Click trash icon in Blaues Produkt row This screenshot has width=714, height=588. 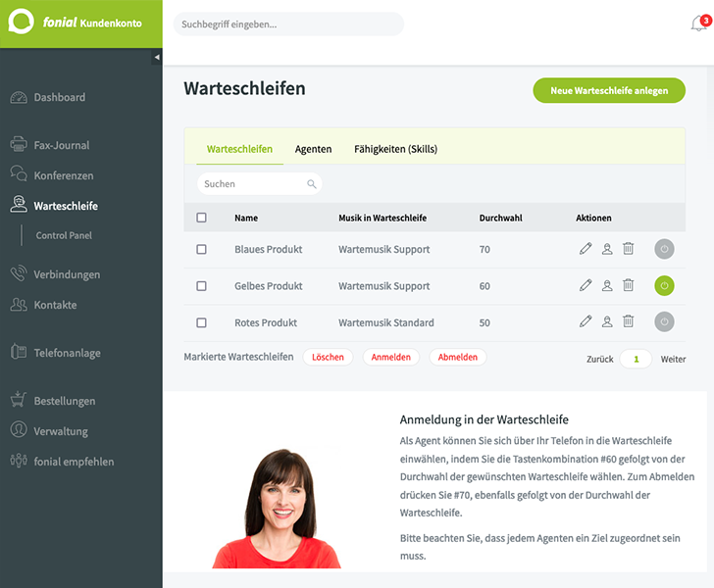click(628, 249)
